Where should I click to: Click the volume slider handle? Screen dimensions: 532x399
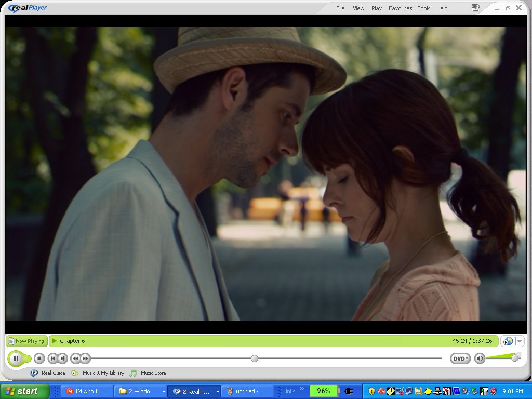515,358
